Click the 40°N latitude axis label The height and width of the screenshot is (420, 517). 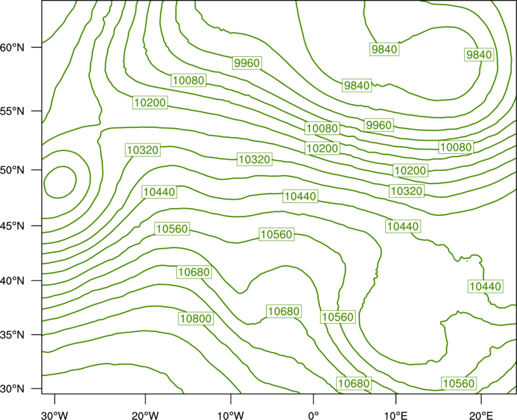12,281
